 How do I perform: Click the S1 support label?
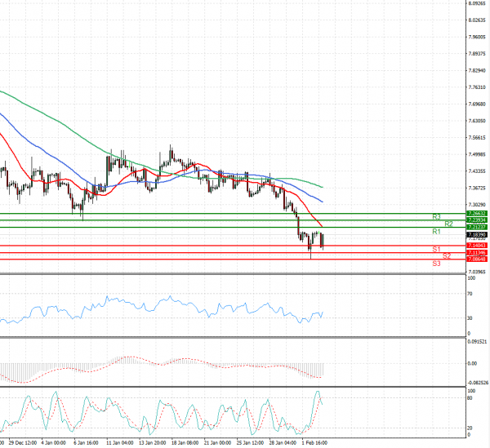coord(436,249)
